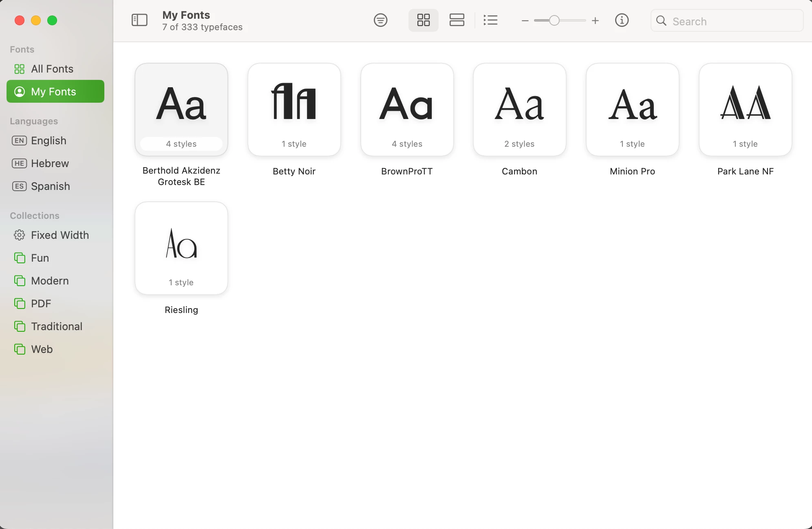Switch to grid view

tap(423, 20)
